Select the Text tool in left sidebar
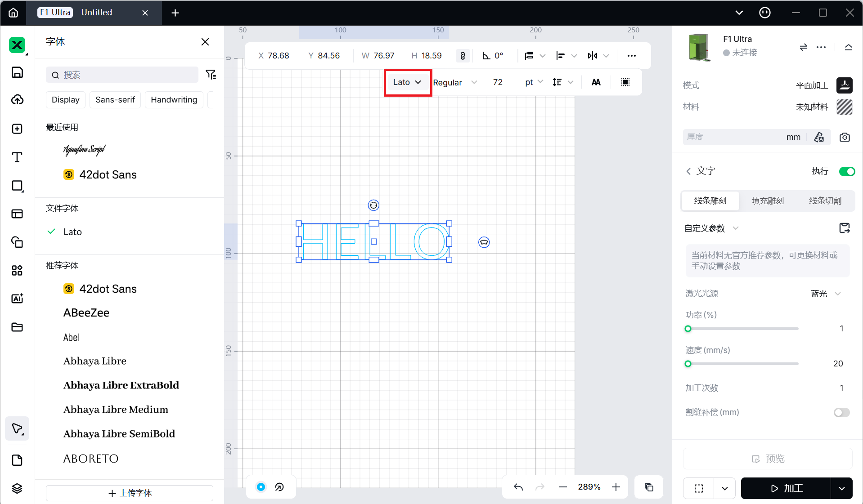This screenshot has width=863, height=504. (x=17, y=157)
